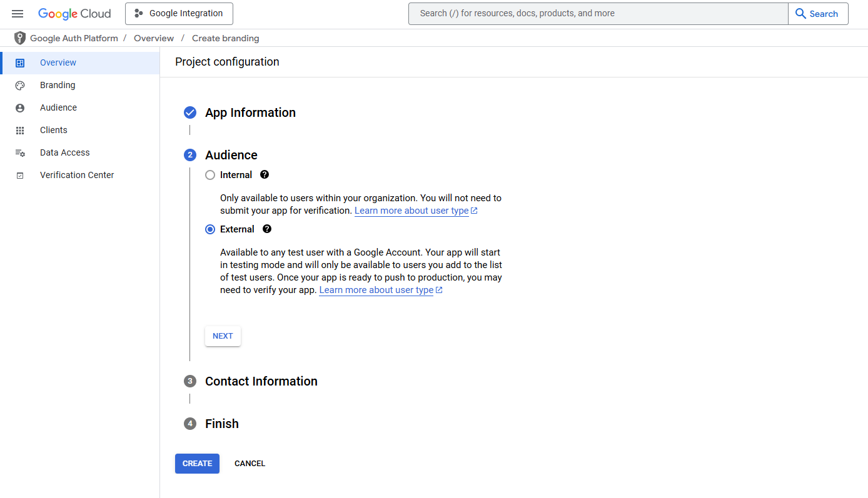The width and height of the screenshot is (868, 498).
Task: Expand the Contact Information step
Action: pos(261,381)
